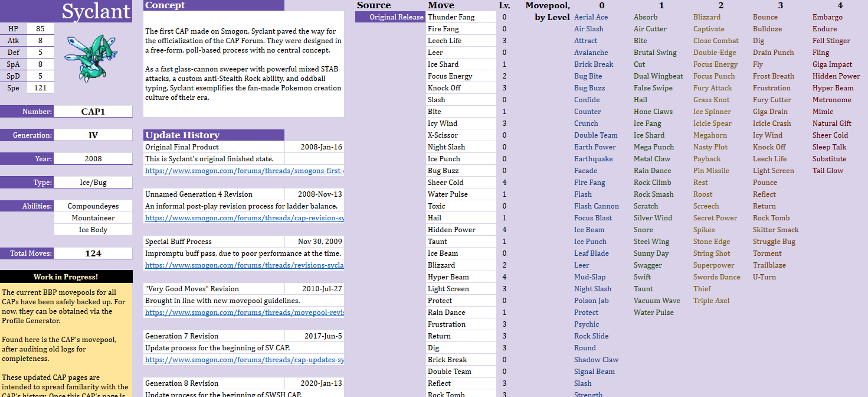868x397 pixels.
Task: Click Aerial Ace in the level 0 list
Action: (x=591, y=17)
